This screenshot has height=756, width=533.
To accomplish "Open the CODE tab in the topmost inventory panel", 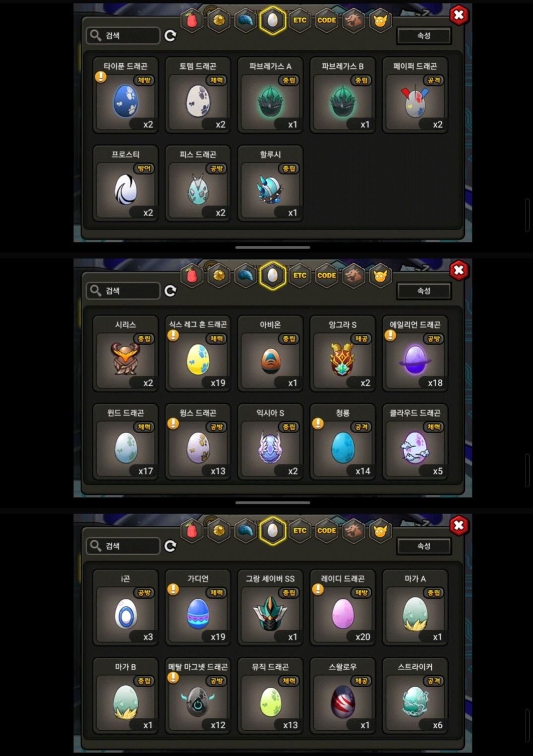I will point(326,20).
